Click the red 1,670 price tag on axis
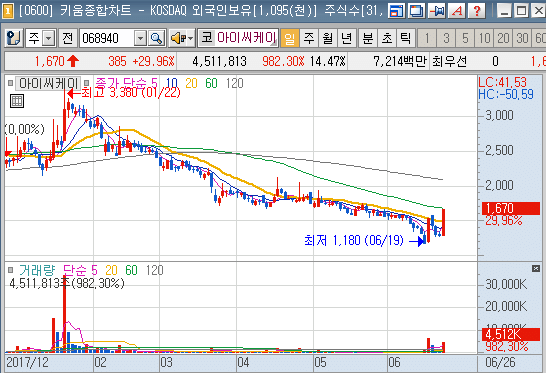546x373 pixels. [x=510, y=208]
